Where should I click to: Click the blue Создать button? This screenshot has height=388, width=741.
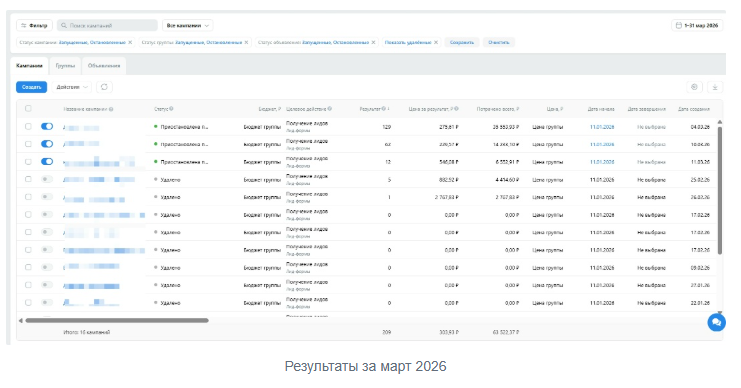coord(32,87)
